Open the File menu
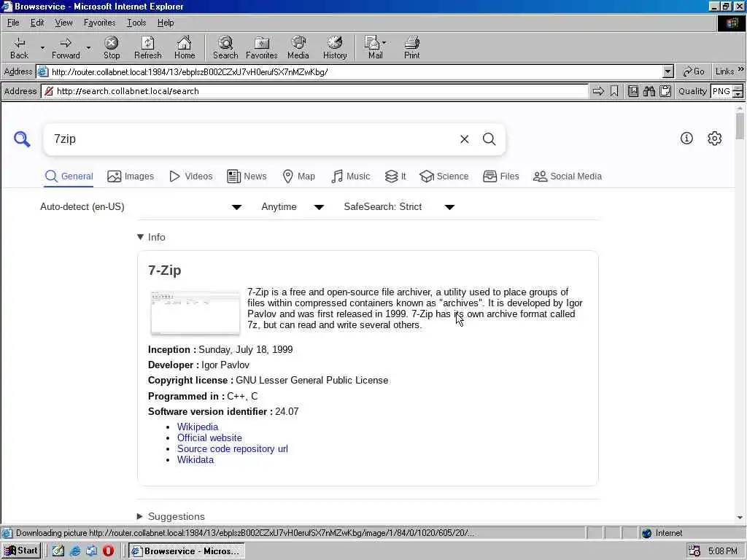747x560 pixels. [13, 23]
